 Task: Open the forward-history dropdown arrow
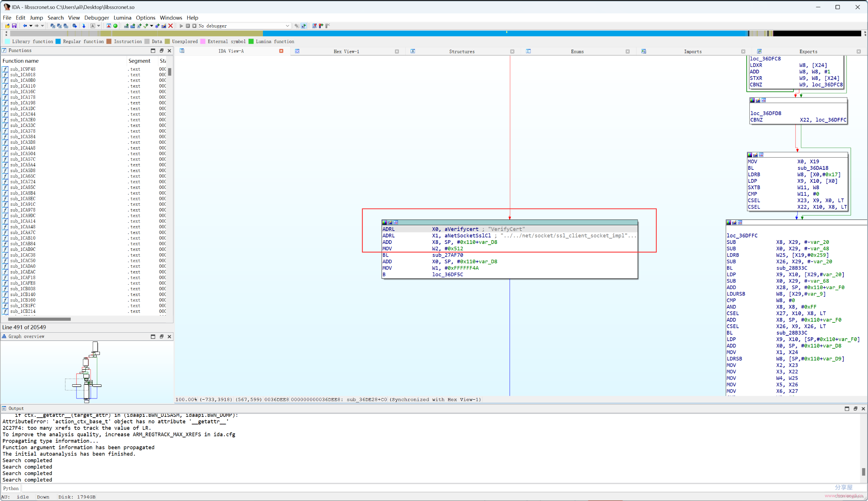[x=42, y=26]
